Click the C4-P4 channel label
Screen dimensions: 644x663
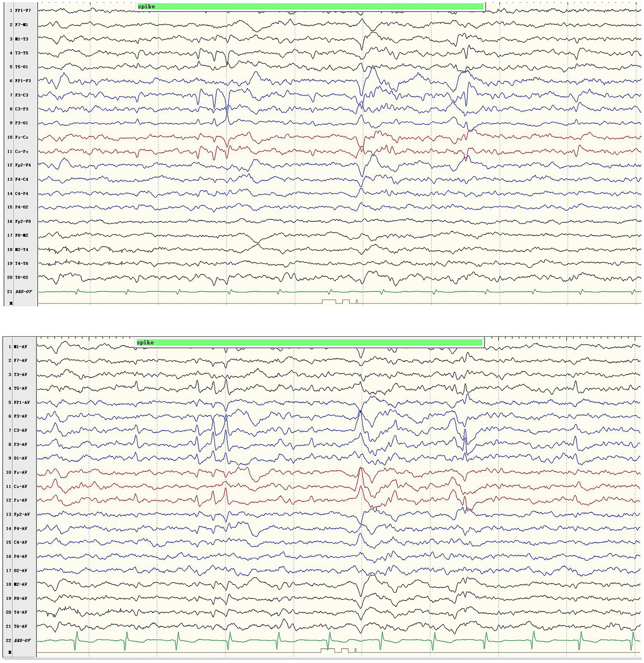[x=22, y=194]
